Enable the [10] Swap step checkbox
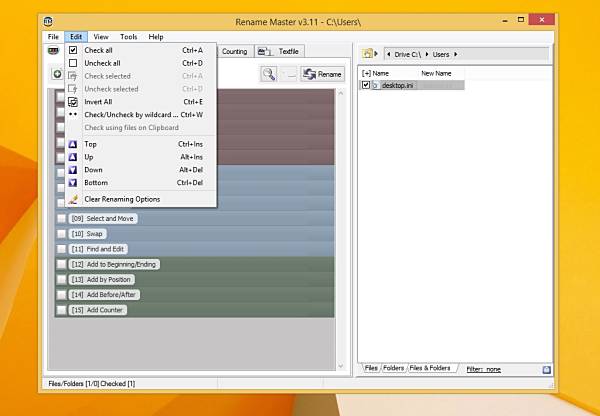This screenshot has height=416, width=600. pyautogui.click(x=61, y=234)
